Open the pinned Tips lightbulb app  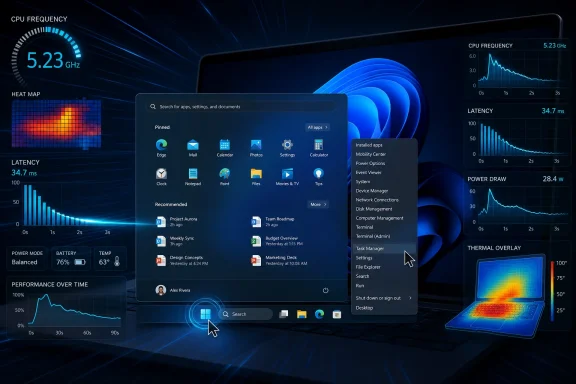(318, 177)
